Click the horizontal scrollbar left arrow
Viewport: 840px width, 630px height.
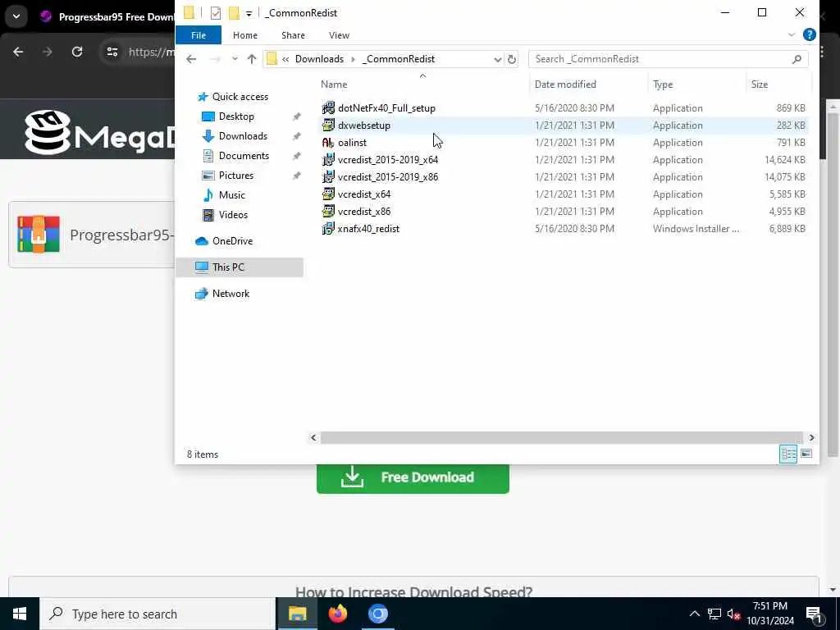coord(313,438)
